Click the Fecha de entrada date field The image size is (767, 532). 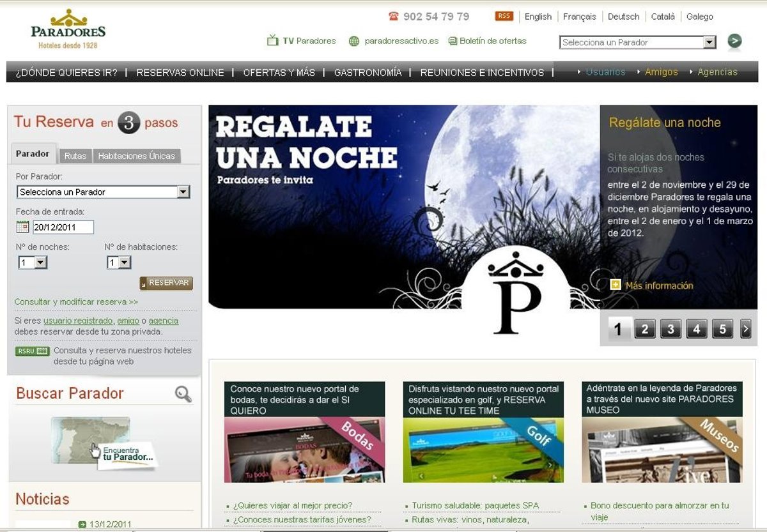coord(63,227)
